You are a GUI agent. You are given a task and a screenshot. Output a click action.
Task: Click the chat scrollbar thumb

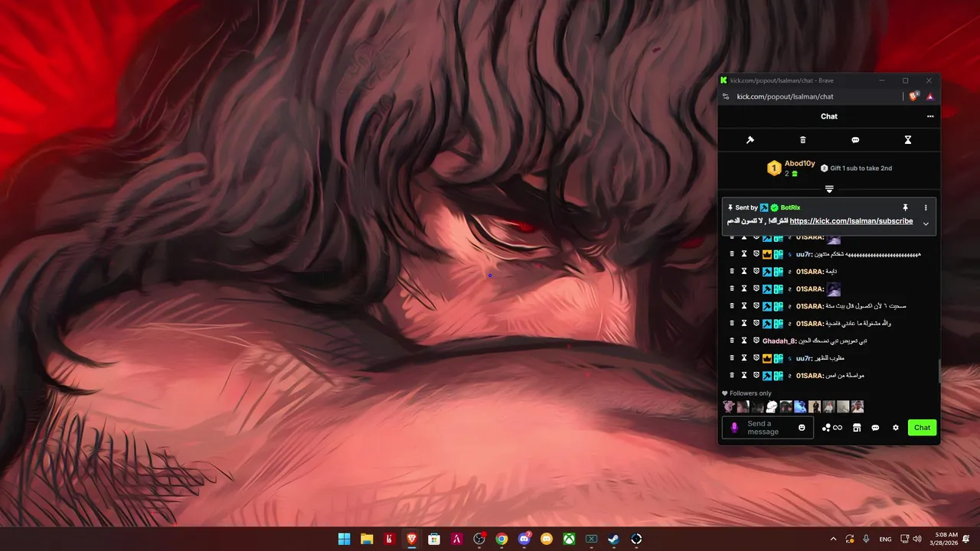click(x=940, y=371)
